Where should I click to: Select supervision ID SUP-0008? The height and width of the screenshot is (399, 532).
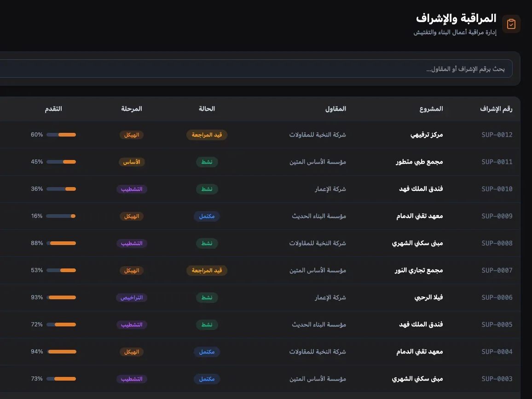pyautogui.click(x=497, y=244)
